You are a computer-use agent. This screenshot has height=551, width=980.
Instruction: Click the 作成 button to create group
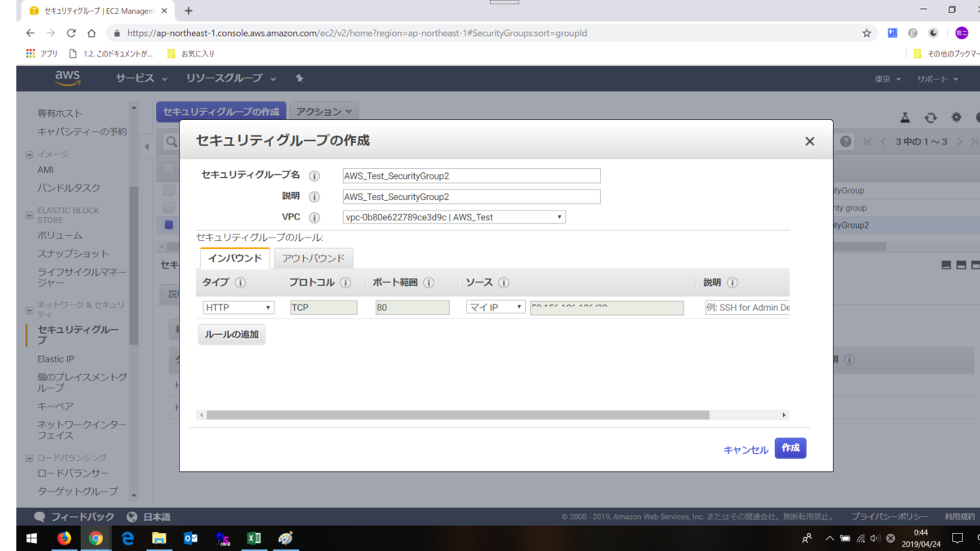pos(789,448)
